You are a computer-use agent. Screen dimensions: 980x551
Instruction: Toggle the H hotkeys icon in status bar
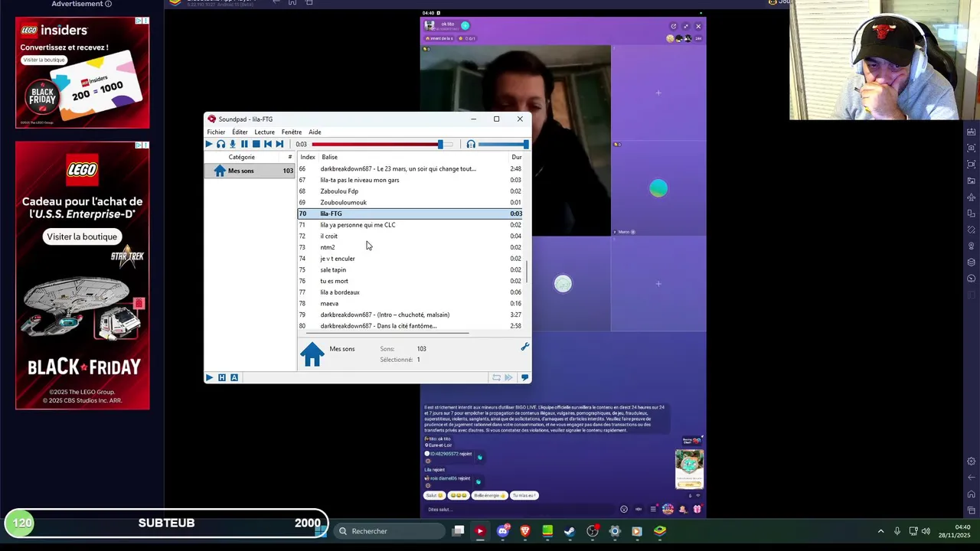coord(222,377)
